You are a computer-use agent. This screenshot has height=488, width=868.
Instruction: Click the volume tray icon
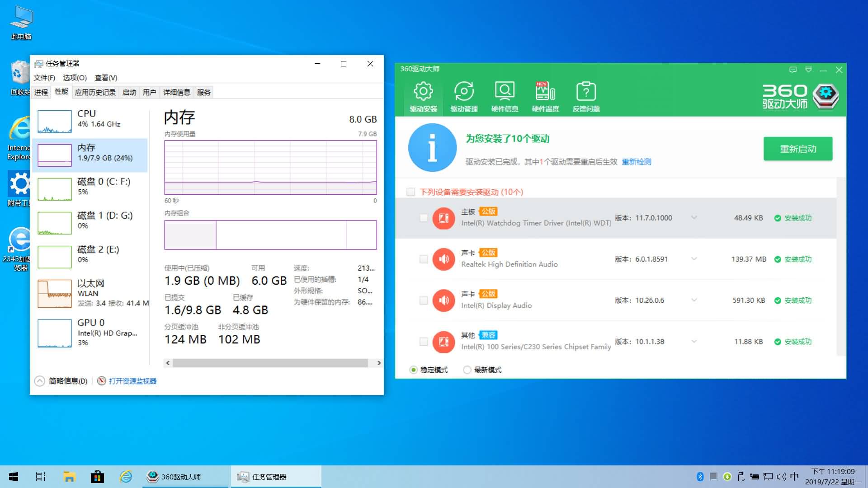pyautogui.click(x=781, y=477)
